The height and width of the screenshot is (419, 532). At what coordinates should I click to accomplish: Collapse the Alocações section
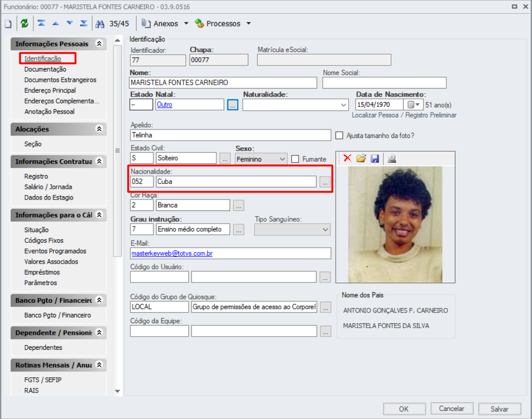99,129
